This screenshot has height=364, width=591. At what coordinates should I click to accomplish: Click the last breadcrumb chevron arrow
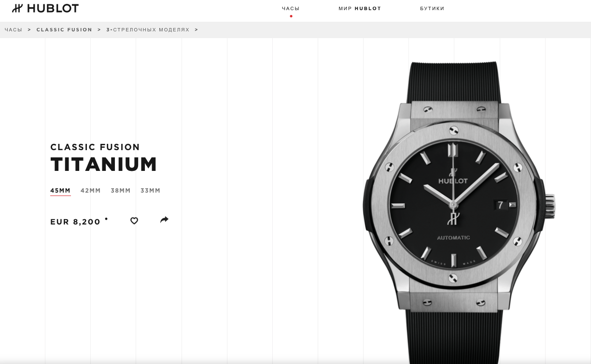pos(197,30)
